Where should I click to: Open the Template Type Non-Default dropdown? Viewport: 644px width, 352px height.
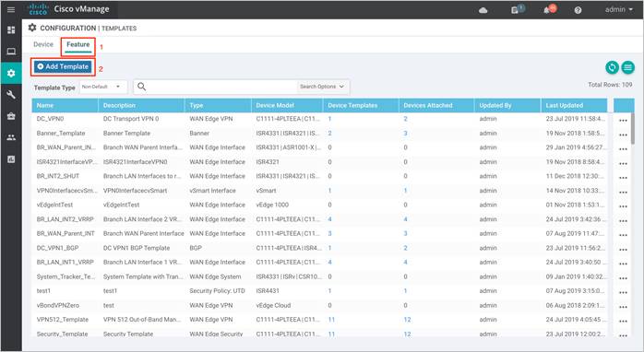[103, 87]
